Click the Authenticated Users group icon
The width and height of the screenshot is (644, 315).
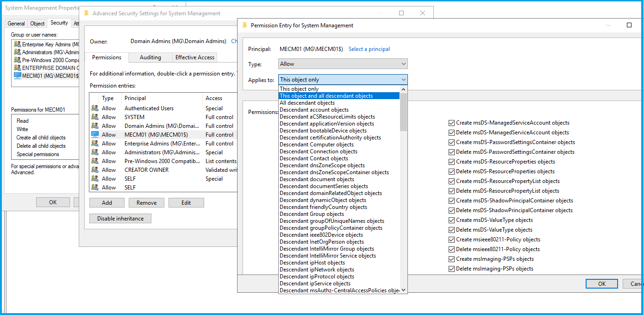pos(95,108)
